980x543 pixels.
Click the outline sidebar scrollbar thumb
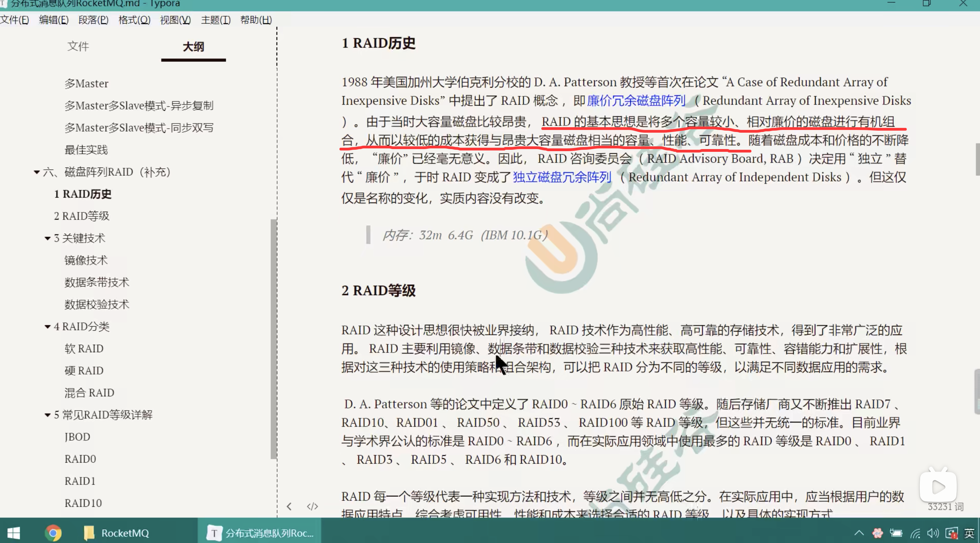pyautogui.click(x=273, y=339)
